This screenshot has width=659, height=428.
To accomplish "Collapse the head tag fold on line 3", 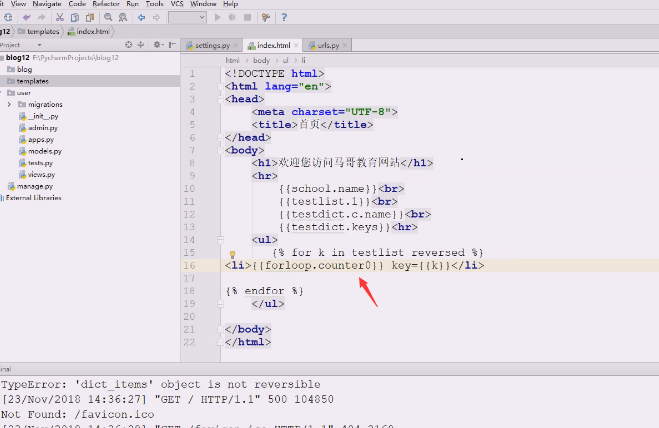I will pos(220,99).
